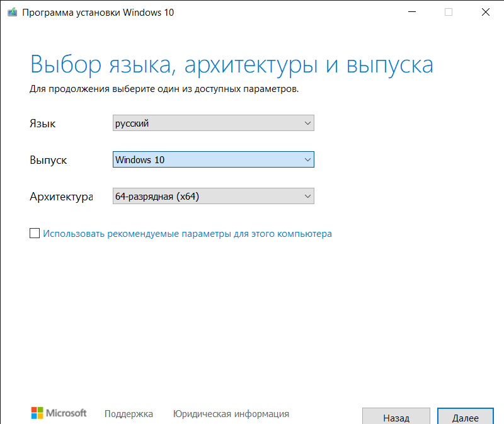The width and height of the screenshot is (504, 424).
Task: Click the 'Использовать рекомендуемые параметры' label
Action: click(187, 234)
